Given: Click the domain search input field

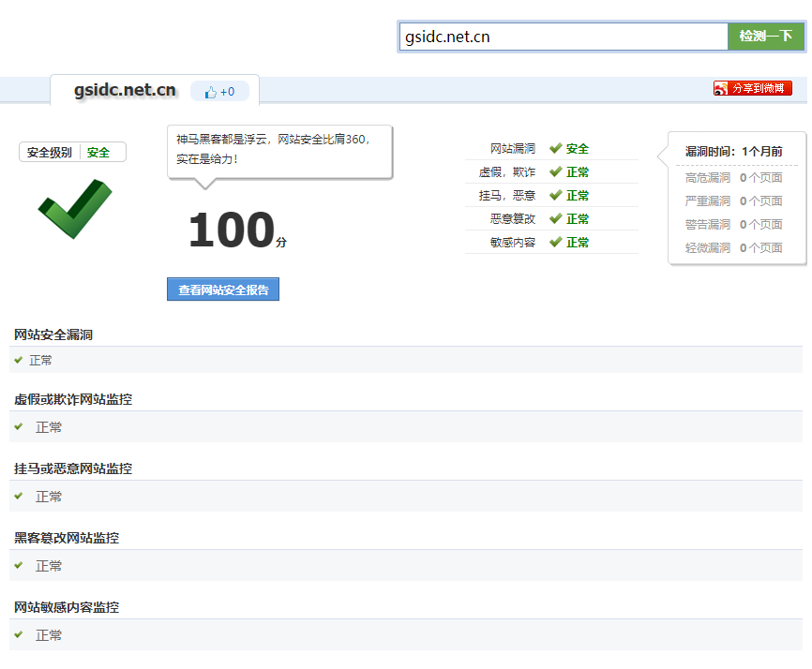Looking at the screenshot, I should coord(563,37).
